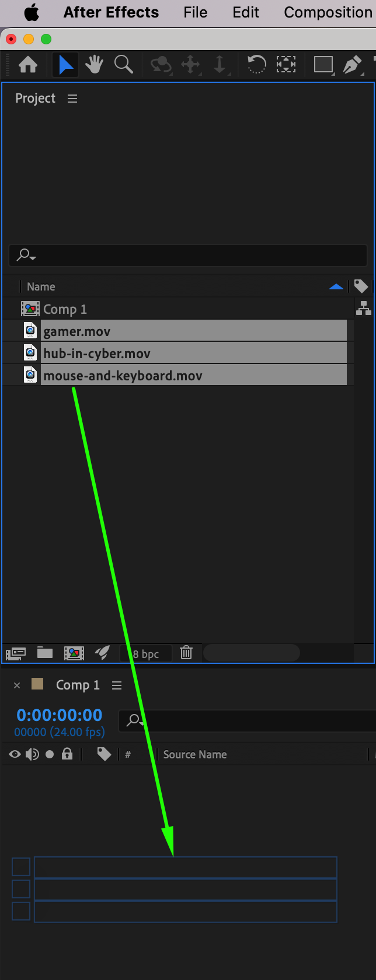Create new folder in Project panel
The height and width of the screenshot is (980, 376).
(45, 653)
